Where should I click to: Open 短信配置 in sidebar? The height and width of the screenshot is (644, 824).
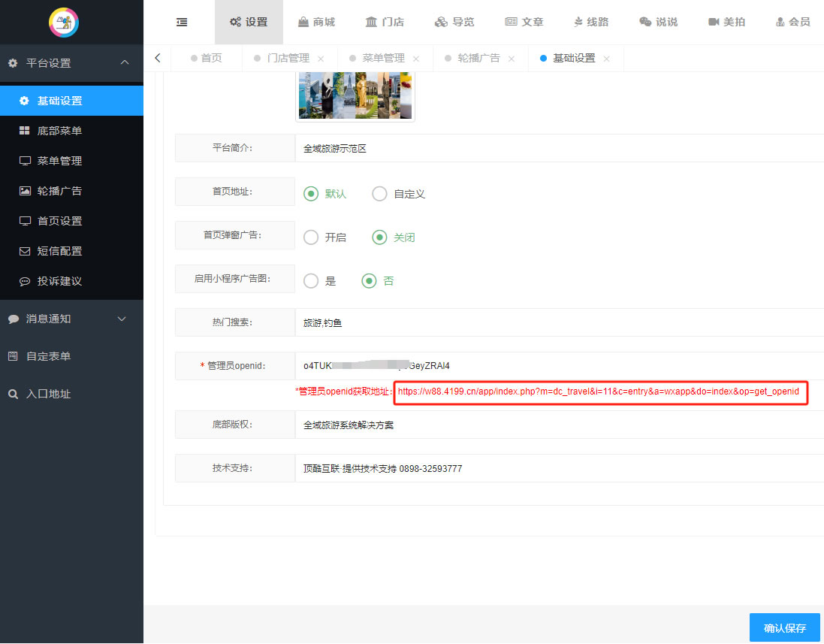pyautogui.click(x=71, y=251)
